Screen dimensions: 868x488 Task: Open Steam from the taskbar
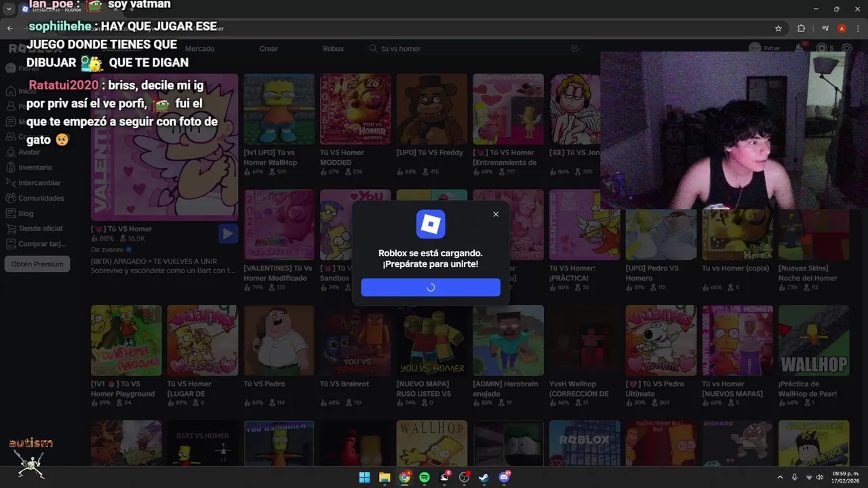coord(484,477)
